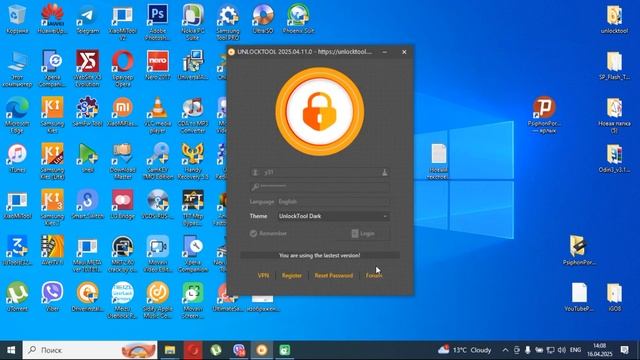This screenshot has height=360, width=640.
Task: Open the Viber desktop shortcut
Action: pyautogui.click(x=52, y=297)
